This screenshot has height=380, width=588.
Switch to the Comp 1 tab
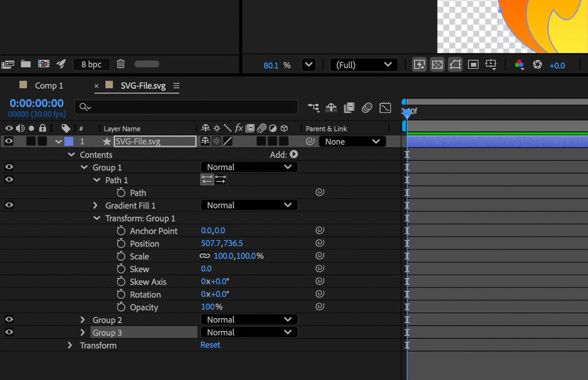(x=49, y=85)
